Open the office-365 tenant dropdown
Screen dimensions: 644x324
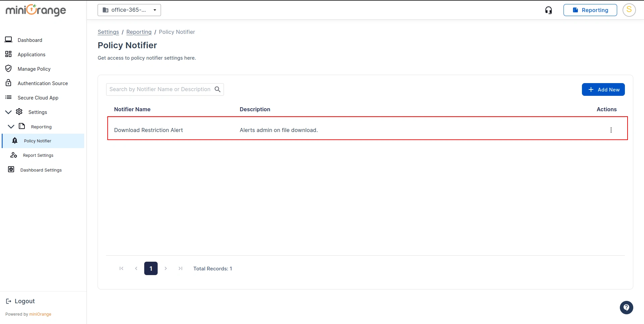tap(129, 10)
